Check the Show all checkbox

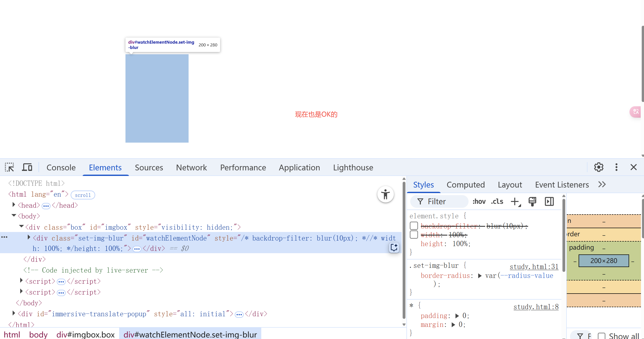[602, 336]
